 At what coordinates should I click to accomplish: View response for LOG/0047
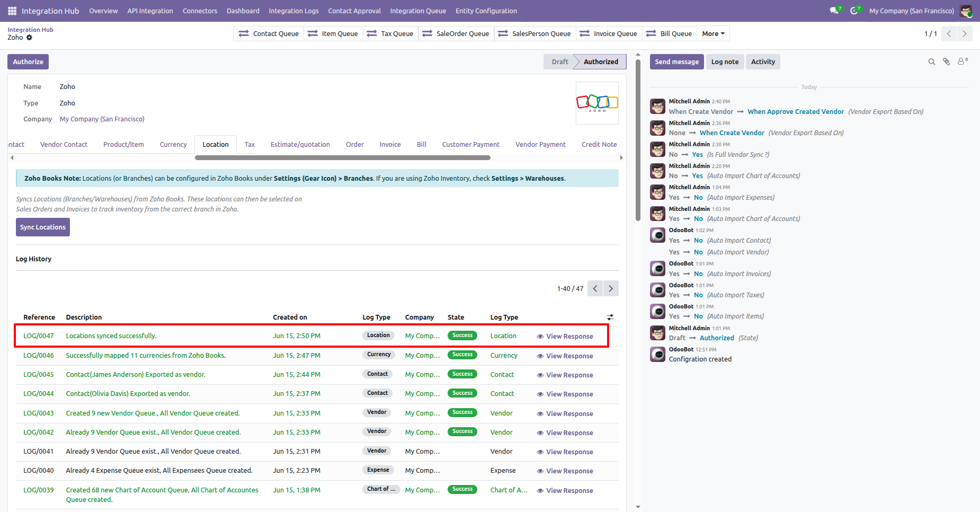[x=565, y=337]
